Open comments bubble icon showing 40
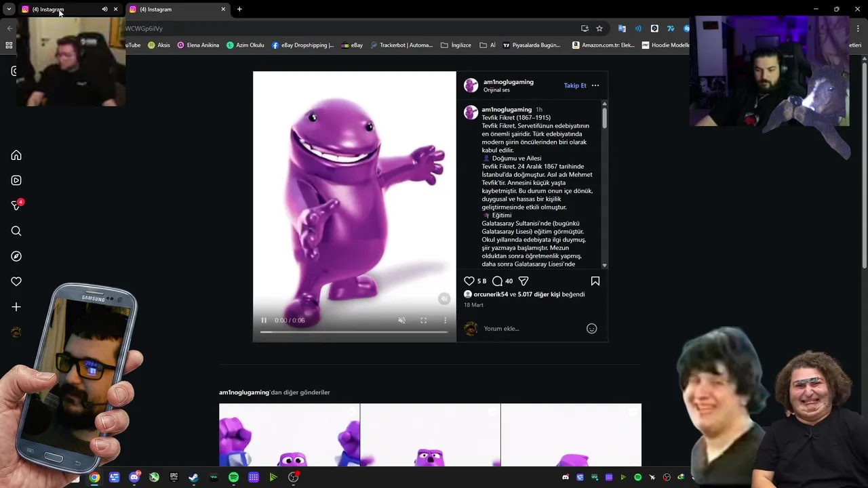 497,281
